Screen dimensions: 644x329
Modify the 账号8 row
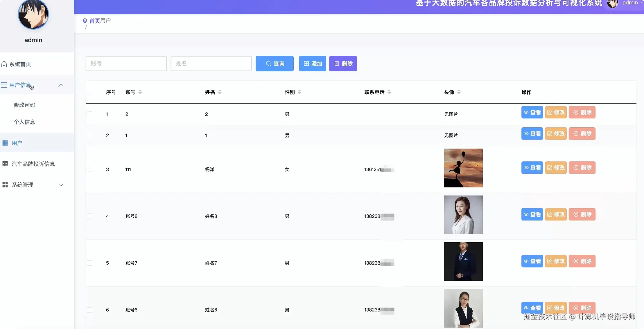[556, 214]
